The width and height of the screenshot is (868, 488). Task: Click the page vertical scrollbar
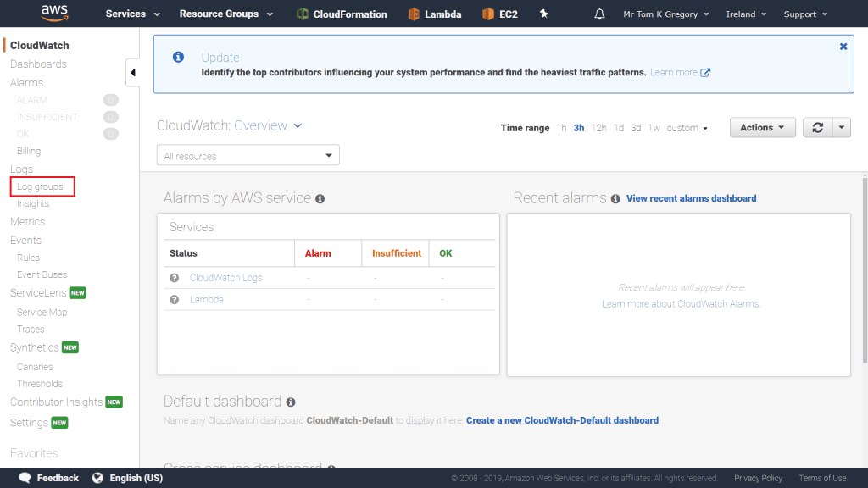(864, 271)
